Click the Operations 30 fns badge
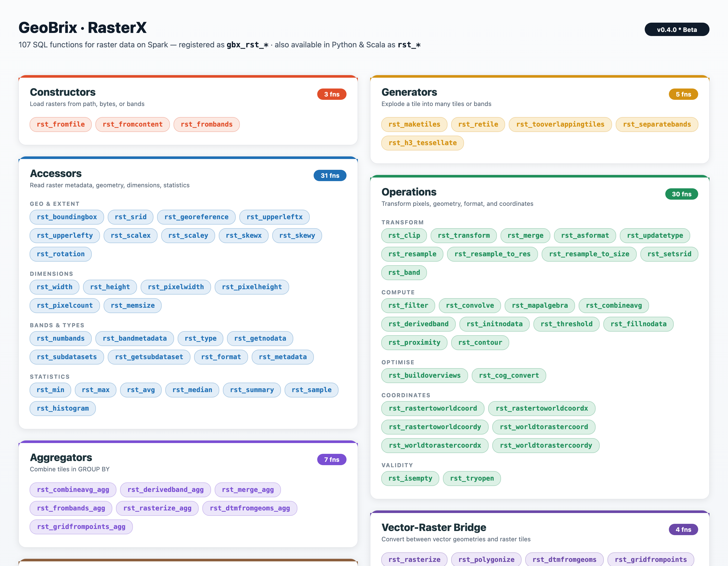The width and height of the screenshot is (728, 566). [682, 194]
